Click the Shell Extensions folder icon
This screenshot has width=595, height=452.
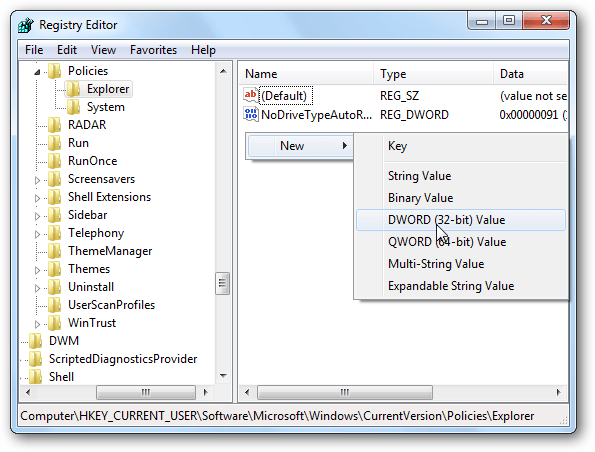(54, 197)
